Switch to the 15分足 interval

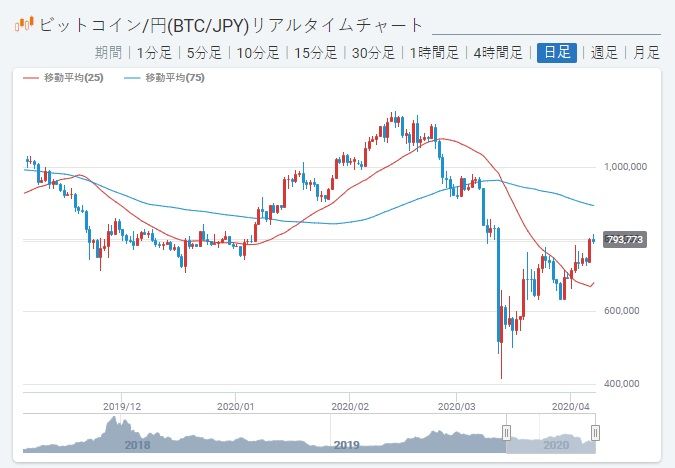point(316,53)
